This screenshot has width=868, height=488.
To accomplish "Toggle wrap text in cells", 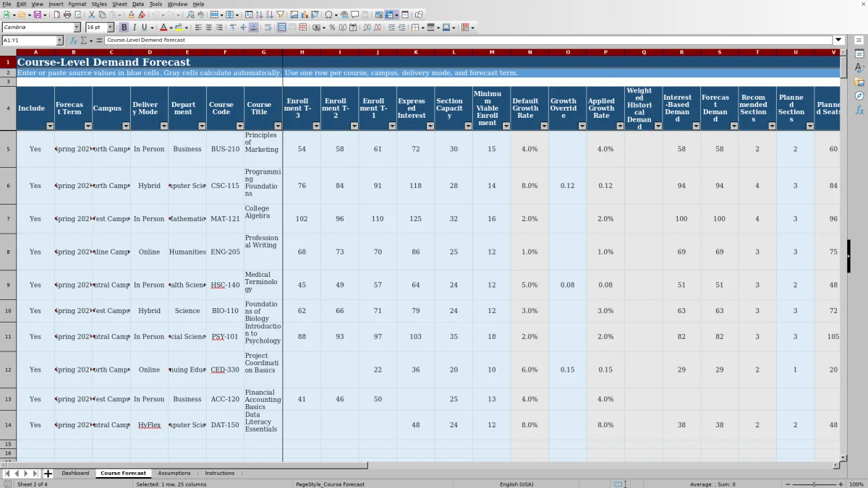I will point(268,27).
